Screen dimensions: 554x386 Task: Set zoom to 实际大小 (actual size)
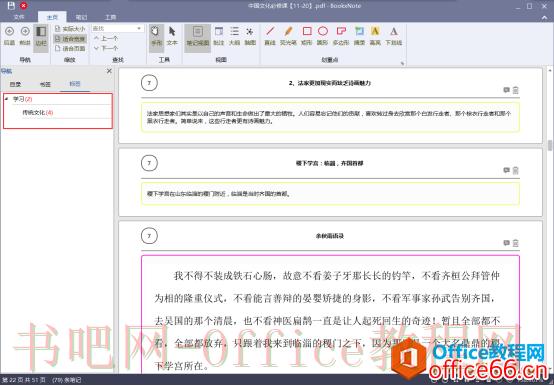pos(70,29)
